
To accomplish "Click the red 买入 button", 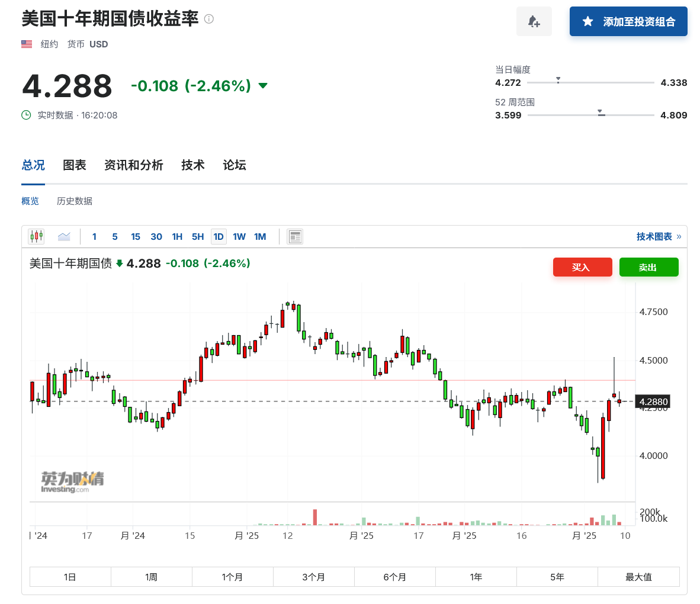I will pos(582,267).
